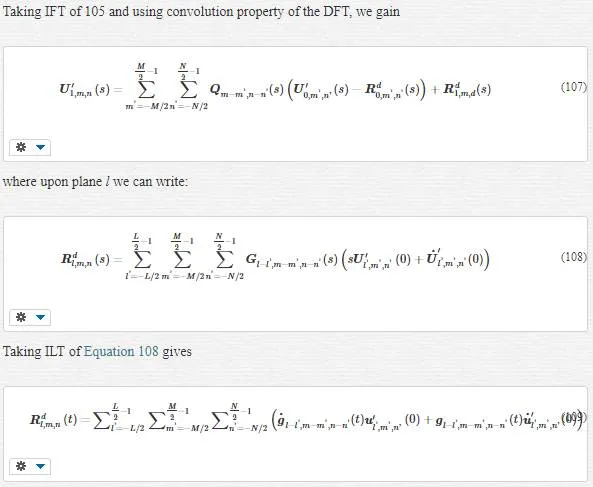Click the U'(s) left side of equation 107
The width and height of the screenshot is (593, 487).
tap(84, 90)
